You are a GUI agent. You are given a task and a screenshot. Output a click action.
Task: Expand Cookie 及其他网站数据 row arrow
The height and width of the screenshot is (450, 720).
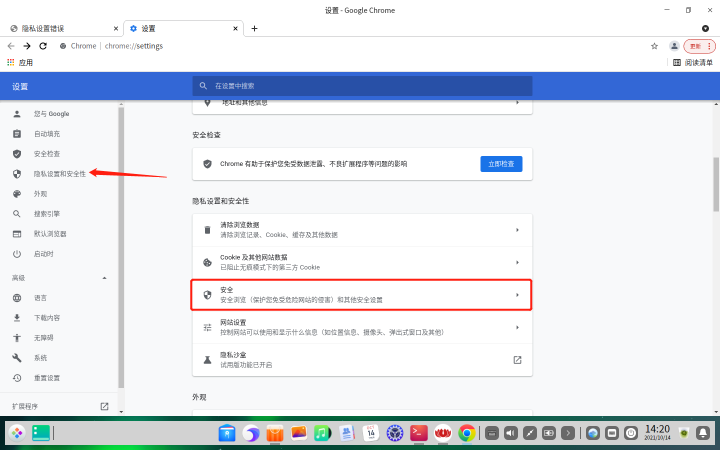coord(517,262)
